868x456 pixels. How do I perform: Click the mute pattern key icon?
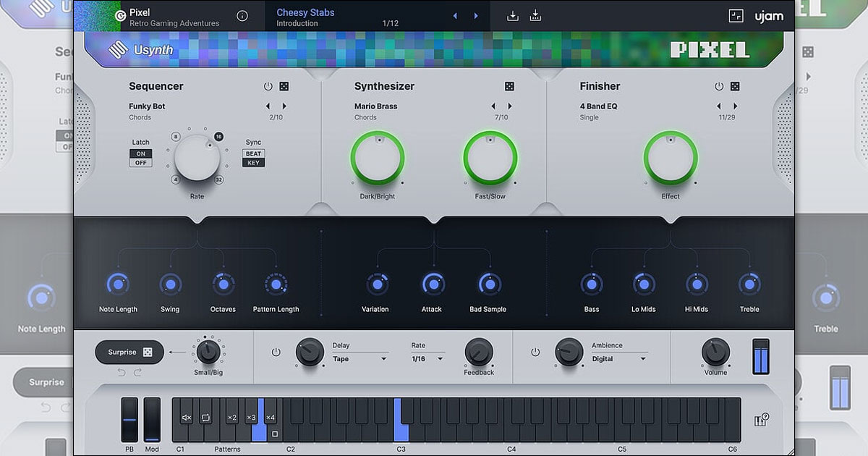coord(187,418)
